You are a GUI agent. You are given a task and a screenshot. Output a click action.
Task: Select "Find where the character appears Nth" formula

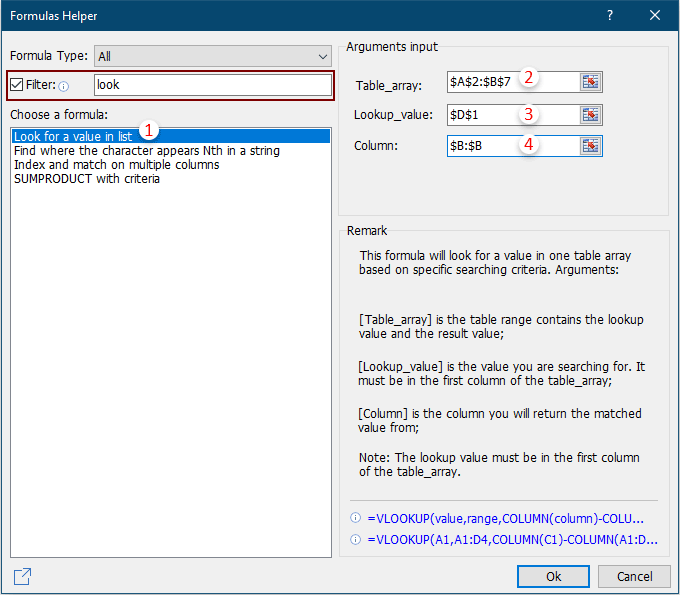(146, 151)
